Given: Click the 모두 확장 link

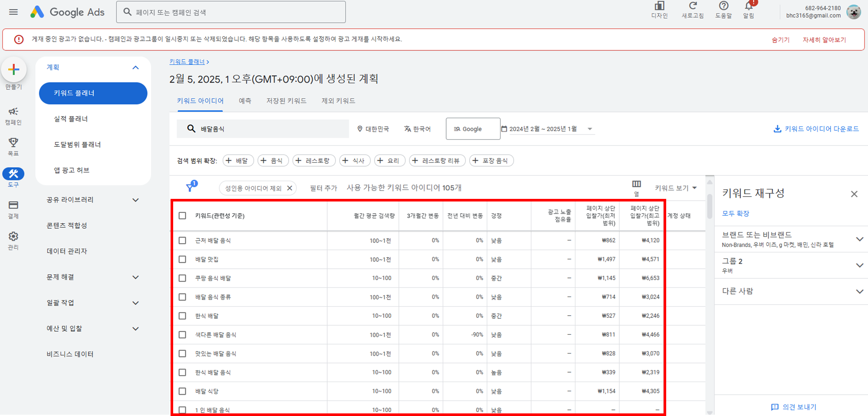Looking at the screenshot, I should point(736,213).
